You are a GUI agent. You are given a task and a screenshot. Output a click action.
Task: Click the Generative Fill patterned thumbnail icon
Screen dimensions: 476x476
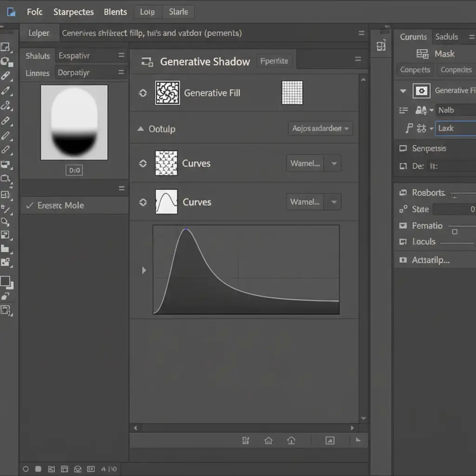click(167, 93)
